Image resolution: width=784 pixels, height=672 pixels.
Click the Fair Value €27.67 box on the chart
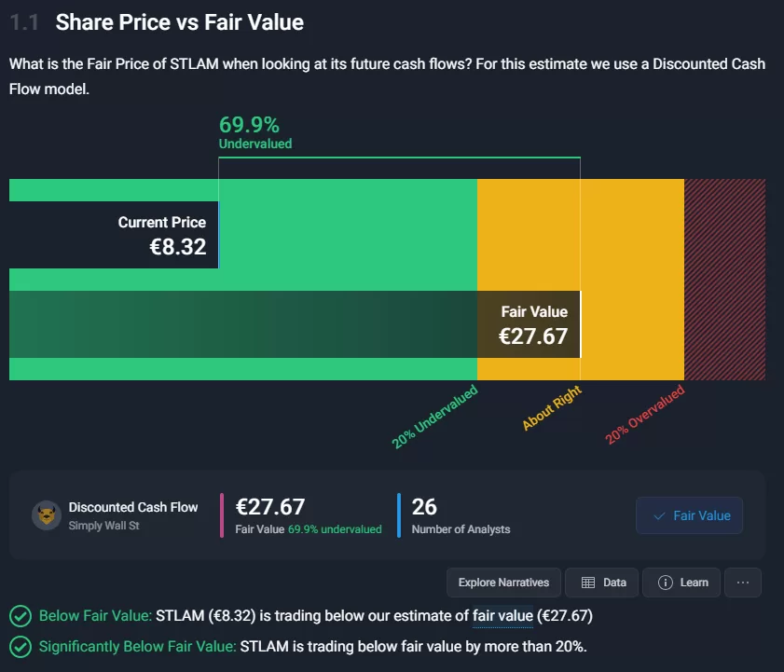coord(529,324)
